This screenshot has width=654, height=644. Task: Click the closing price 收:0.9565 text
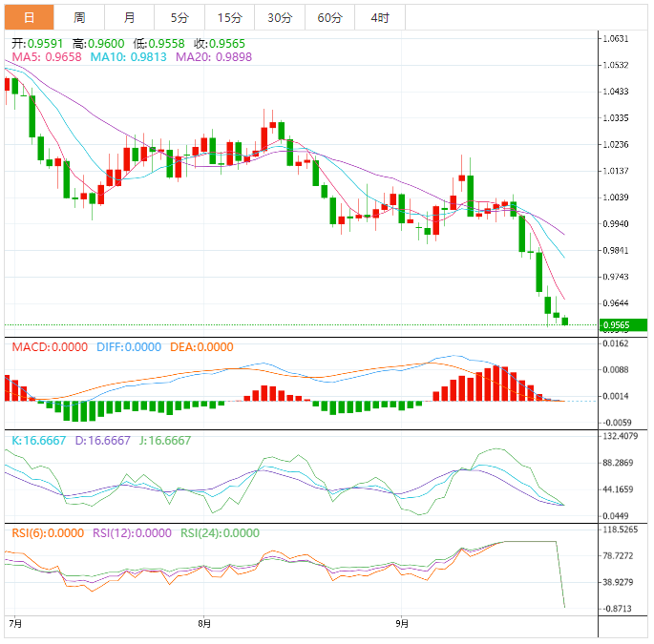220,43
